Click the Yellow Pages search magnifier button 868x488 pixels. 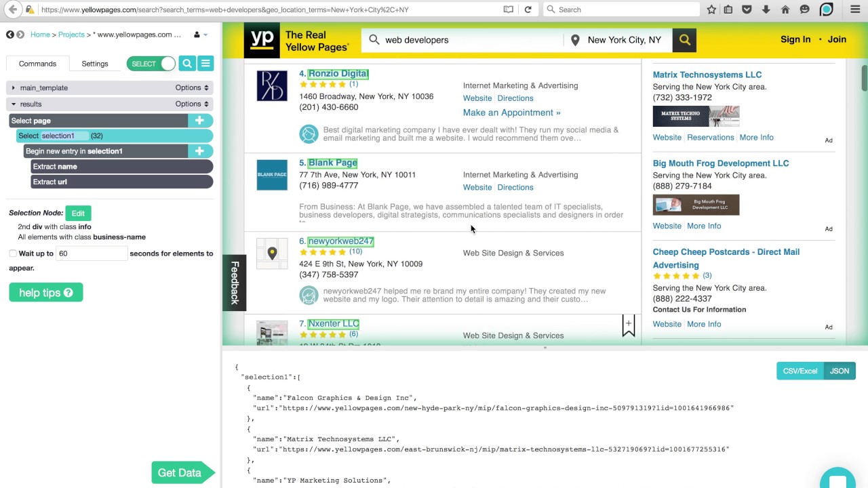pyautogui.click(x=685, y=40)
